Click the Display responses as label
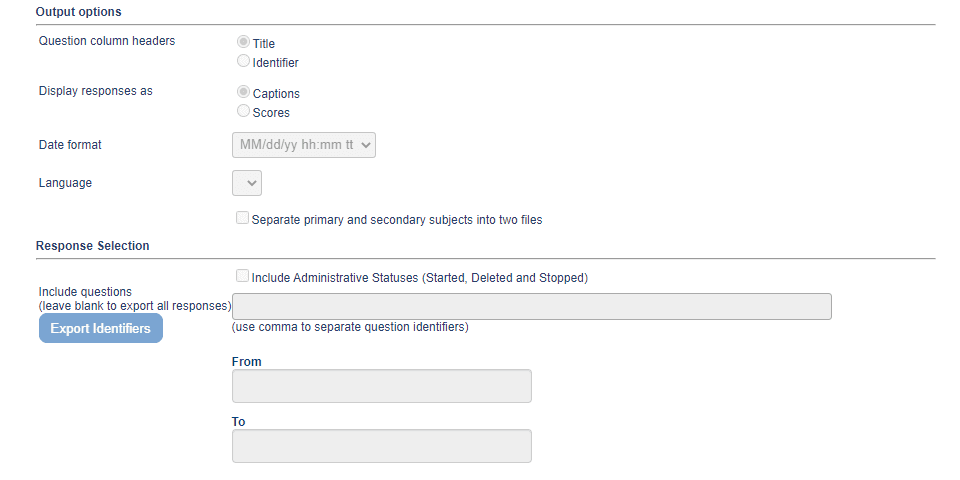Image resolution: width=960 pixels, height=480 pixels. click(95, 91)
